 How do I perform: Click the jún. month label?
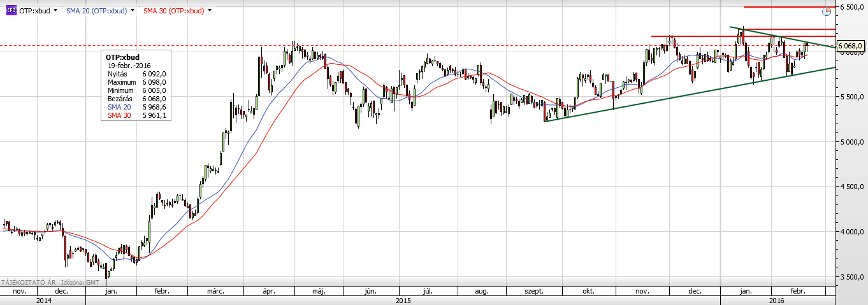[x=369, y=292]
